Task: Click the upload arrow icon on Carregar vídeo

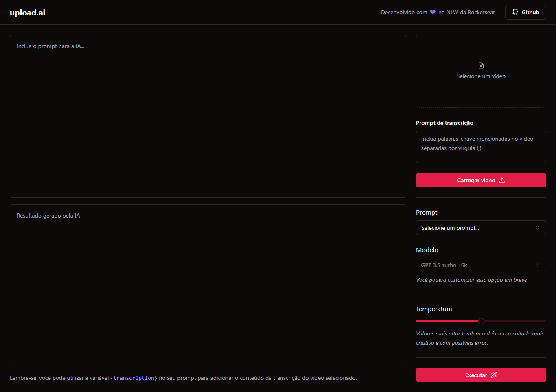Action: pos(502,180)
